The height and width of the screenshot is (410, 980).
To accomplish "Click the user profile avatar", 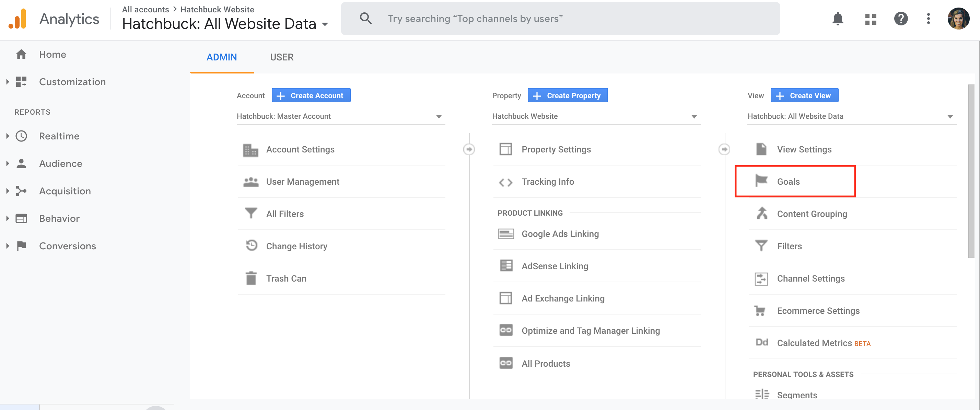I will [958, 19].
